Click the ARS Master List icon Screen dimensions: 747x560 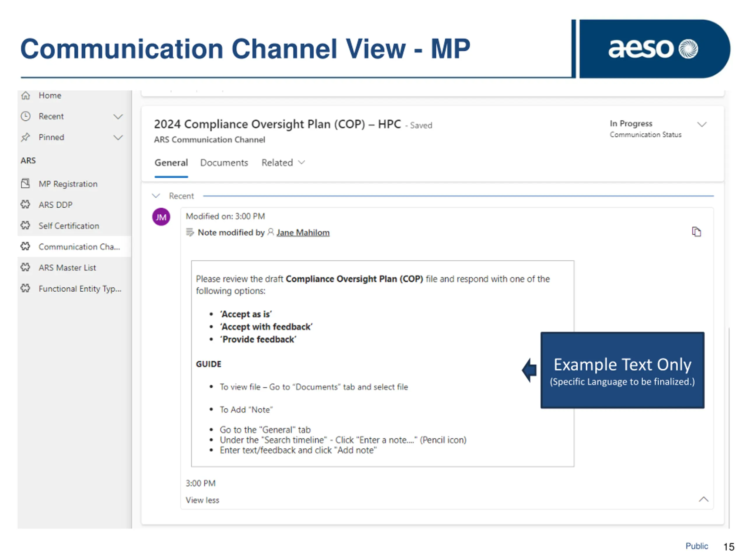[26, 267]
